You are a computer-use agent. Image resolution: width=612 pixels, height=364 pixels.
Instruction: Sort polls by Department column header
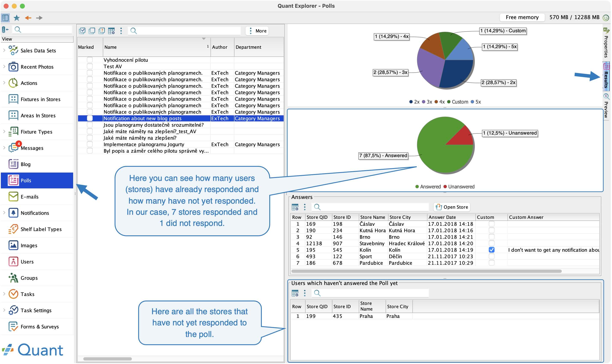[259, 47]
